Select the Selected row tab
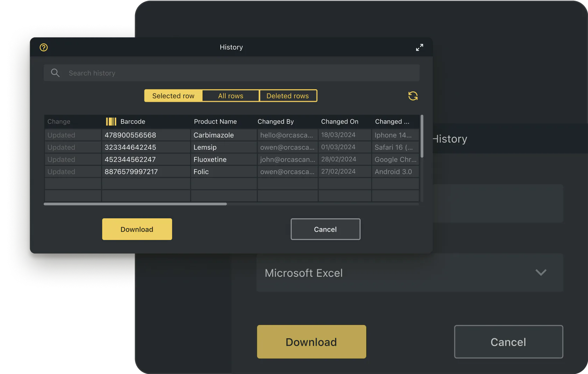This screenshot has height=374, width=588. (173, 96)
